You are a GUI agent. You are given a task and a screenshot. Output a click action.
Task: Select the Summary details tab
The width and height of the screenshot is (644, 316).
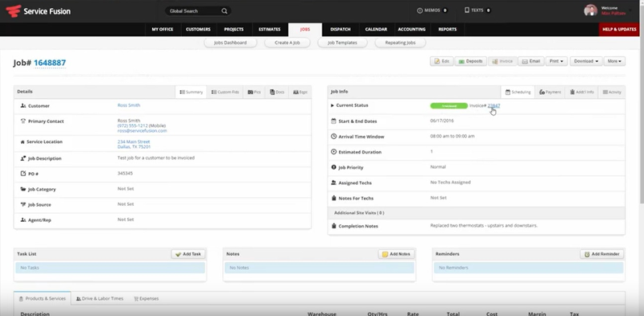[191, 92]
